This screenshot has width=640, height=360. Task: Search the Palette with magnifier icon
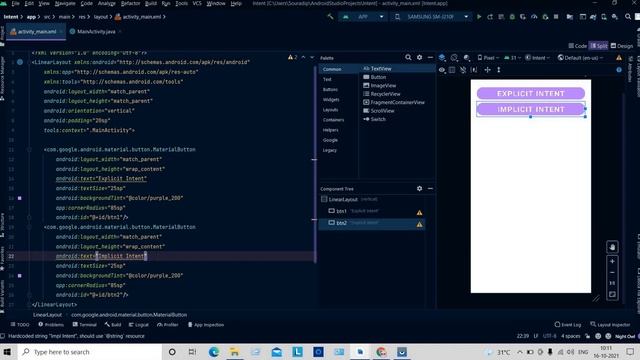coord(408,58)
